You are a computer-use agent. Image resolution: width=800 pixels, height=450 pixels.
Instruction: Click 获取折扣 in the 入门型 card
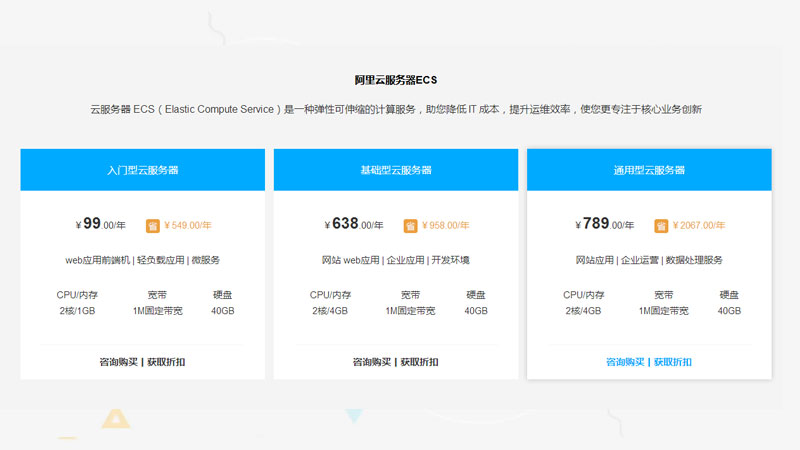coord(166,362)
